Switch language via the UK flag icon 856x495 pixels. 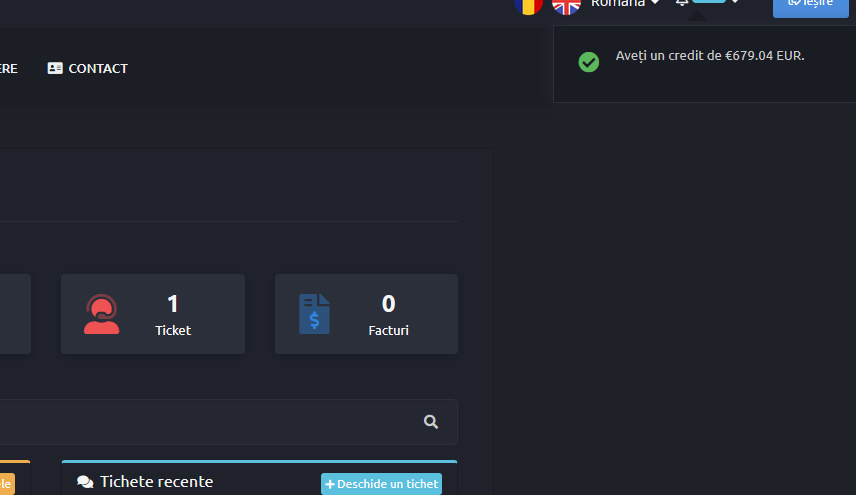coord(566,5)
